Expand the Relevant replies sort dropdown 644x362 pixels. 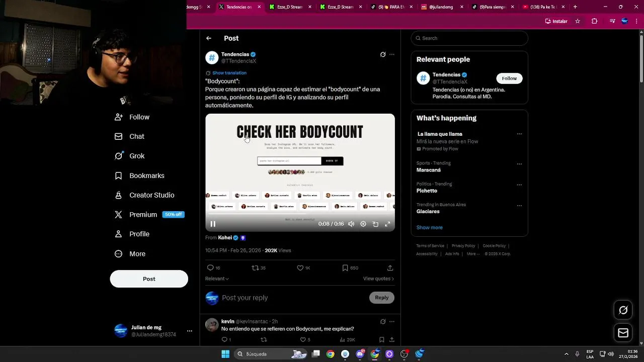click(217, 279)
